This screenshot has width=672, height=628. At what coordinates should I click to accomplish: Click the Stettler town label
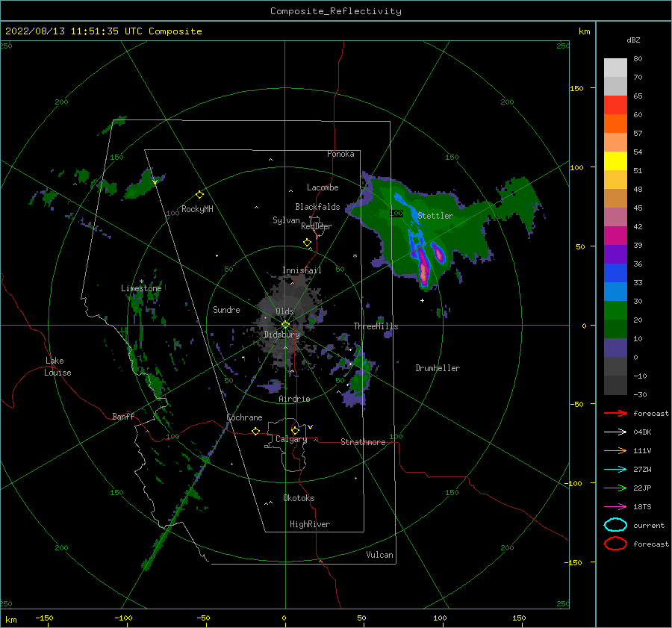(435, 216)
